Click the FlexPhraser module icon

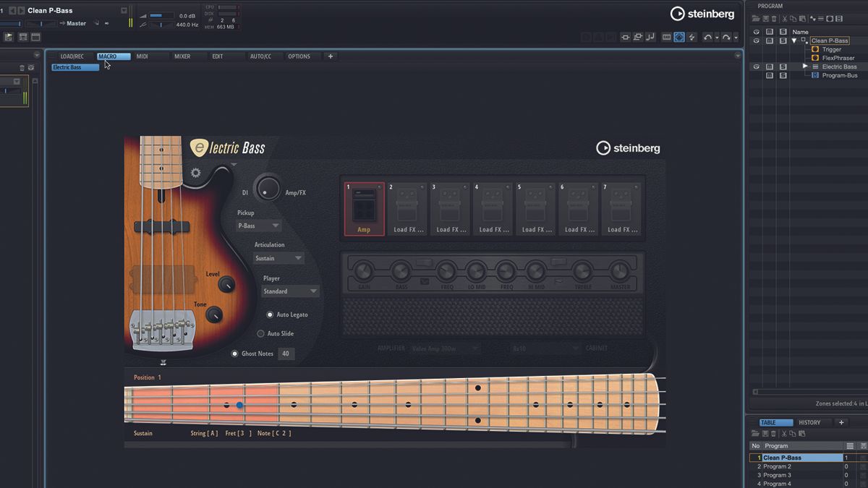click(x=815, y=58)
